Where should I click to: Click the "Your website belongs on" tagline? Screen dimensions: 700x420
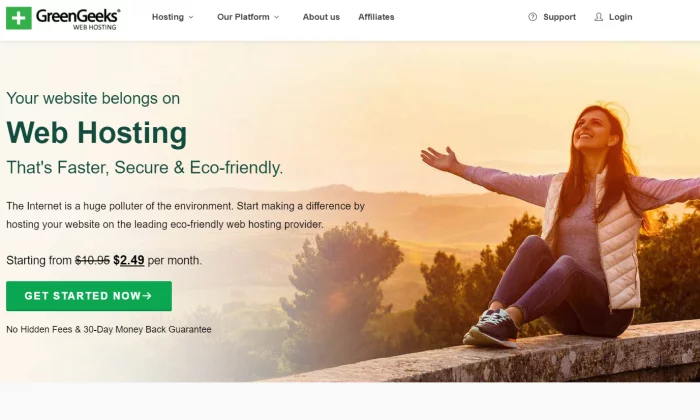click(x=93, y=98)
